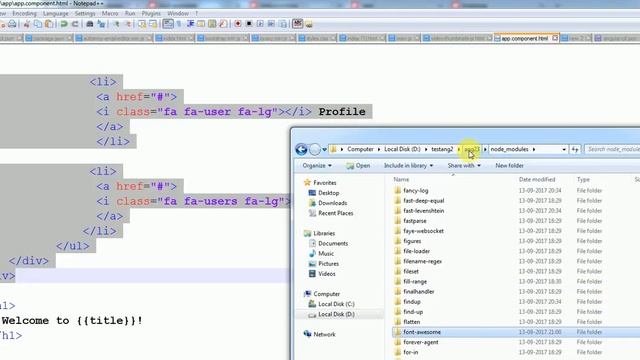This screenshot has width=640, height=360.
Task: Open the Share with dropdown
Action: coord(464,166)
